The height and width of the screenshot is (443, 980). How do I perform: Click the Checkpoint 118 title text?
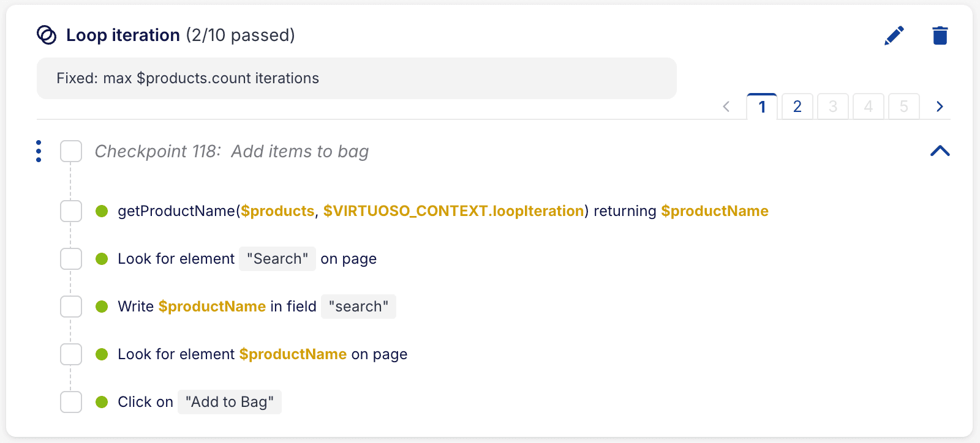coord(232,151)
